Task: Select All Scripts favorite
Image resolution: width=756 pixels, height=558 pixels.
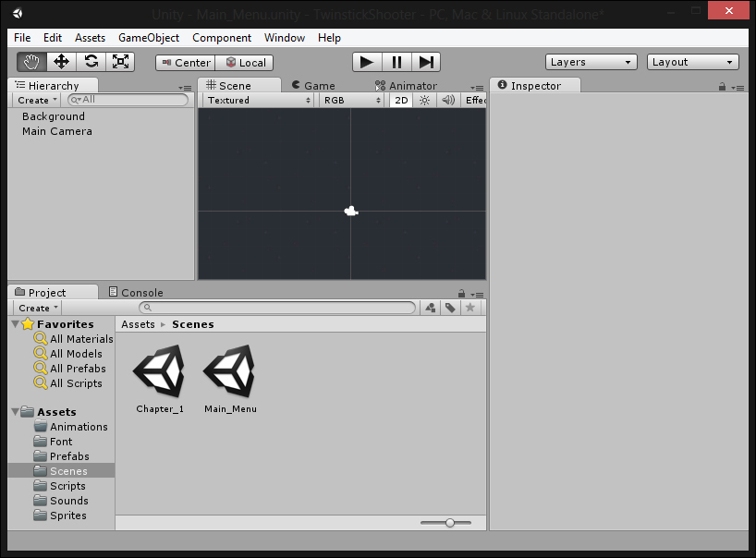Action: [x=68, y=383]
